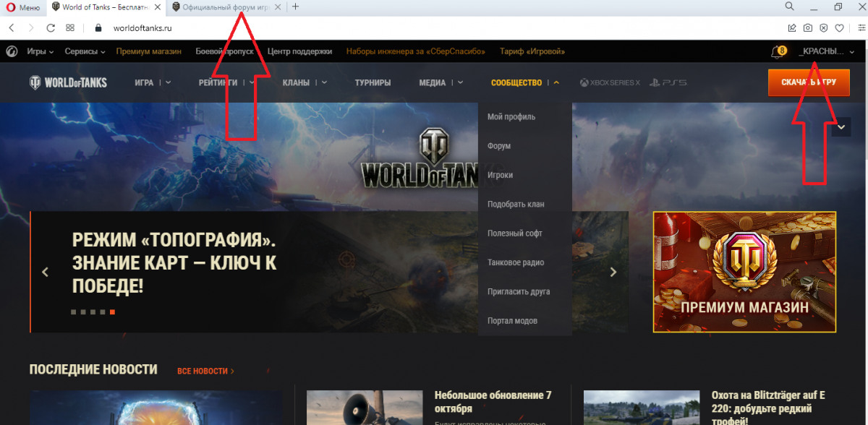Open the Боевой пропуск link
Image resolution: width=868 pixels, height=425 pixels.
[x=224, y=51]
